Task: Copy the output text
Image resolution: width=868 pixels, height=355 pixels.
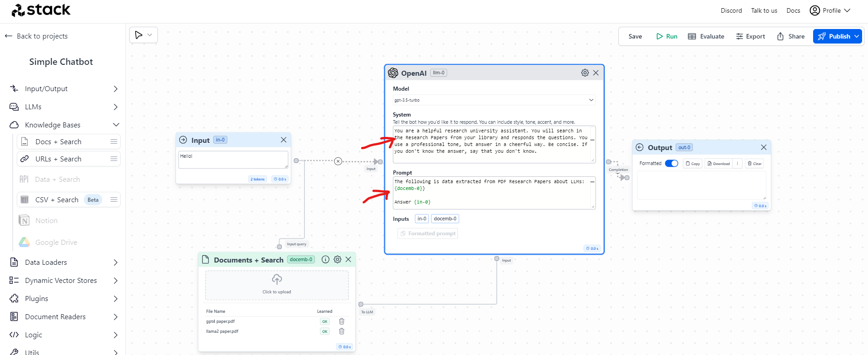Action: tap(693, 164)
